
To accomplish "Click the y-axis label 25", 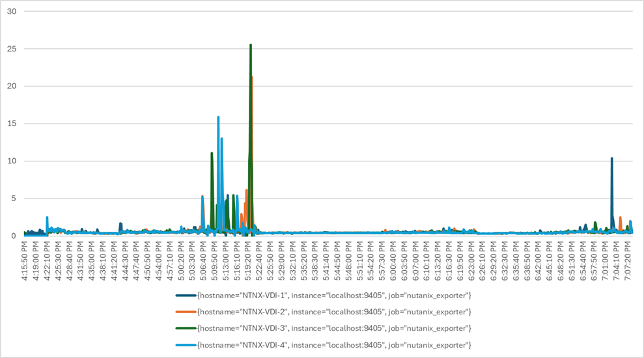I will pos(12,49).
